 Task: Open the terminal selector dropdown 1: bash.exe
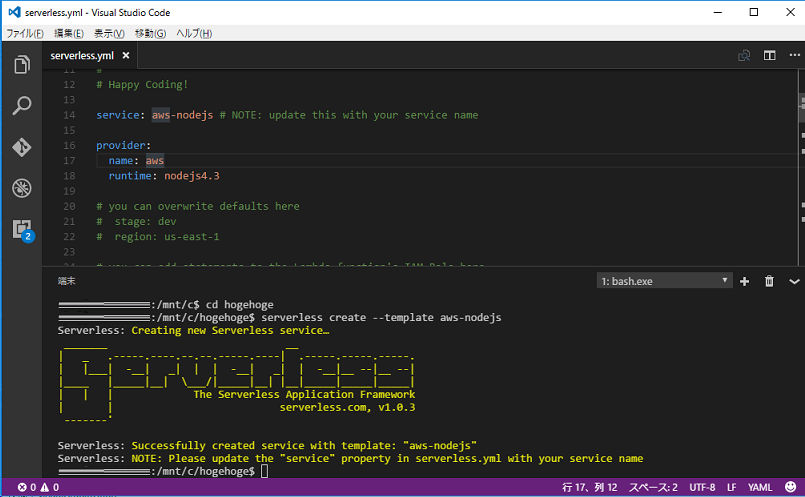coord(664,281)
